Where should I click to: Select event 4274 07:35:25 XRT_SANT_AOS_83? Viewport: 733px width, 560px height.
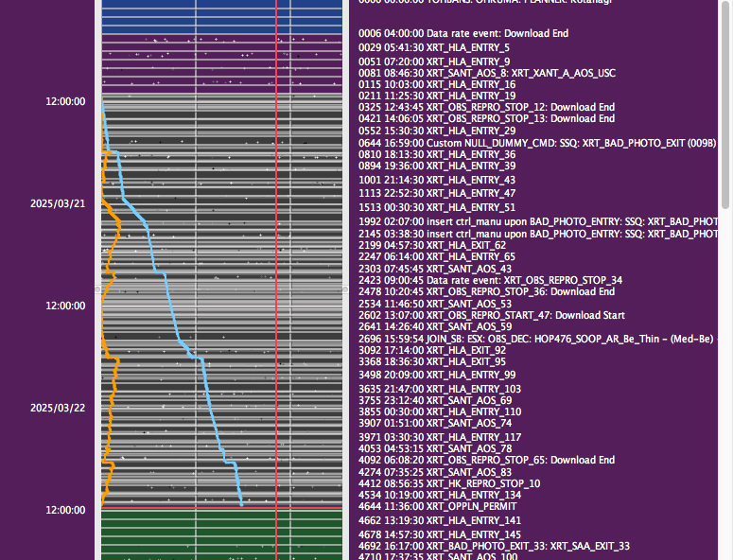tap(435, 473)
